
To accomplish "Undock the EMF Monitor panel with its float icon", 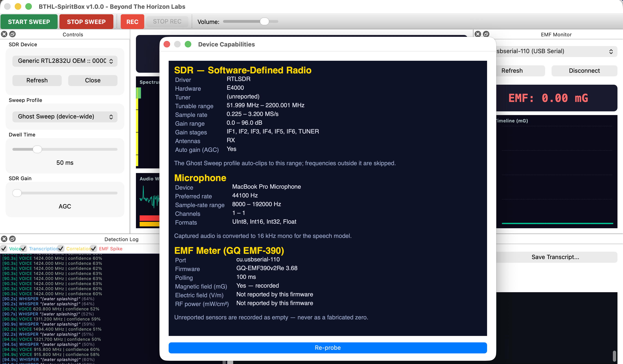I will (486, 34).
